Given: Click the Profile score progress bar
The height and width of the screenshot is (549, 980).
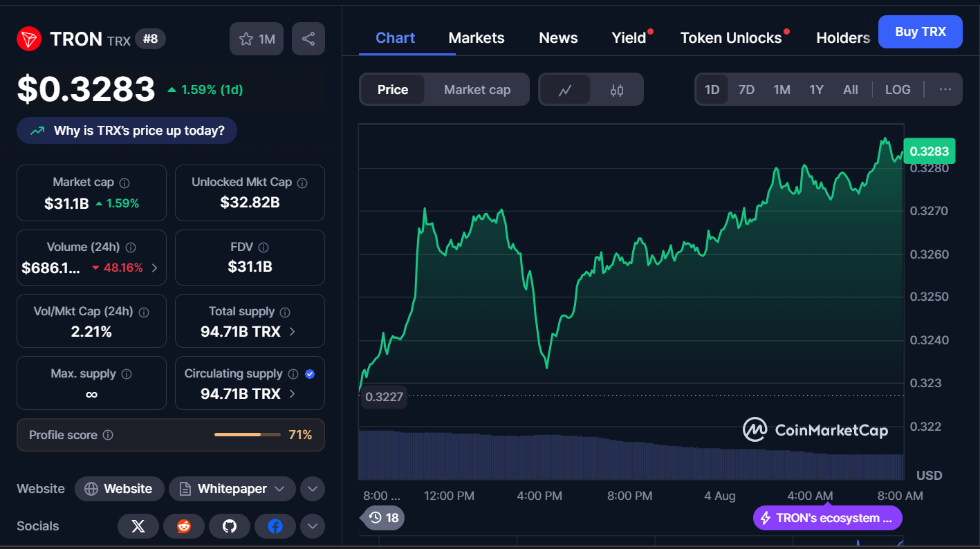Looking at the screenshot, I should point(248,435).
